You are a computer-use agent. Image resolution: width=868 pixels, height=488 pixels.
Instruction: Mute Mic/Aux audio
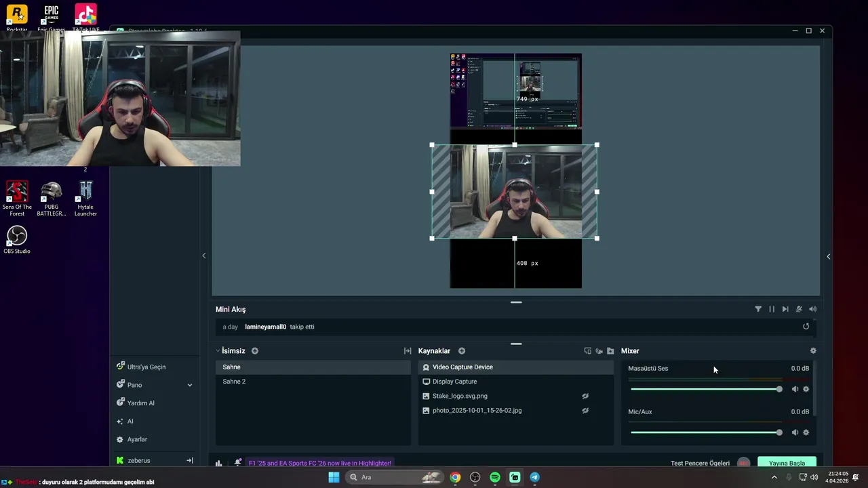coord(795,432)
